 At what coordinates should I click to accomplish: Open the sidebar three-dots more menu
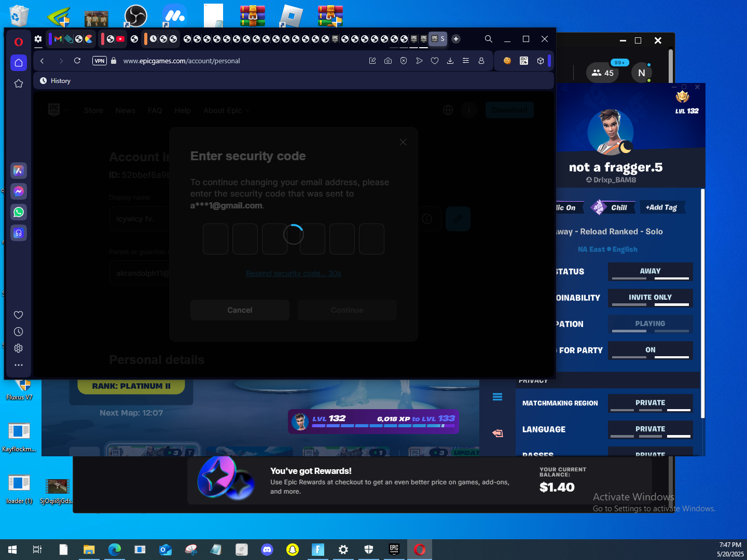pos(19,365)
